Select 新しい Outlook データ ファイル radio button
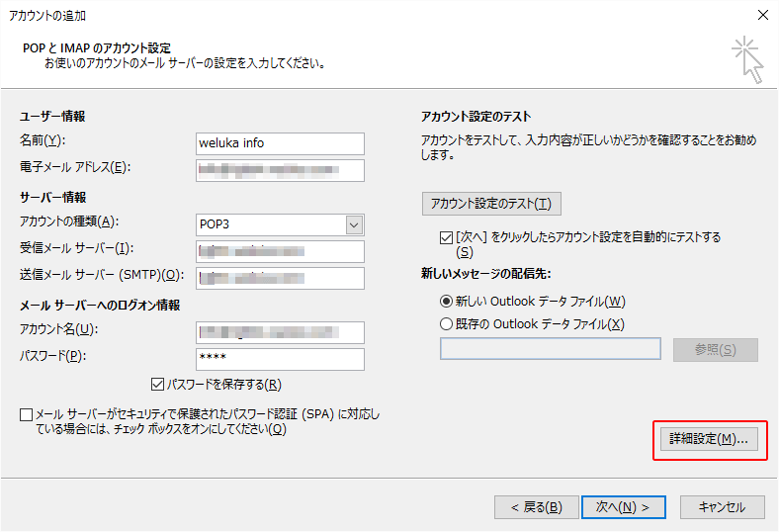 coord(446,301)
